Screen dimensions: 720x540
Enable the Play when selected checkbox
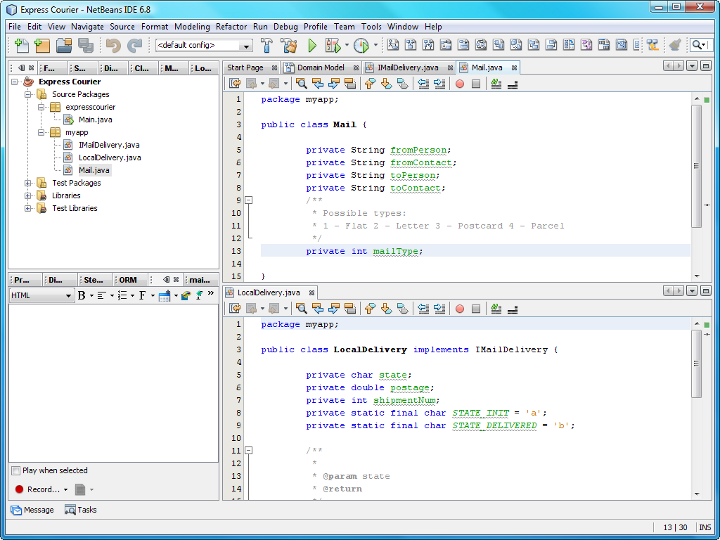tap(16, 471)
